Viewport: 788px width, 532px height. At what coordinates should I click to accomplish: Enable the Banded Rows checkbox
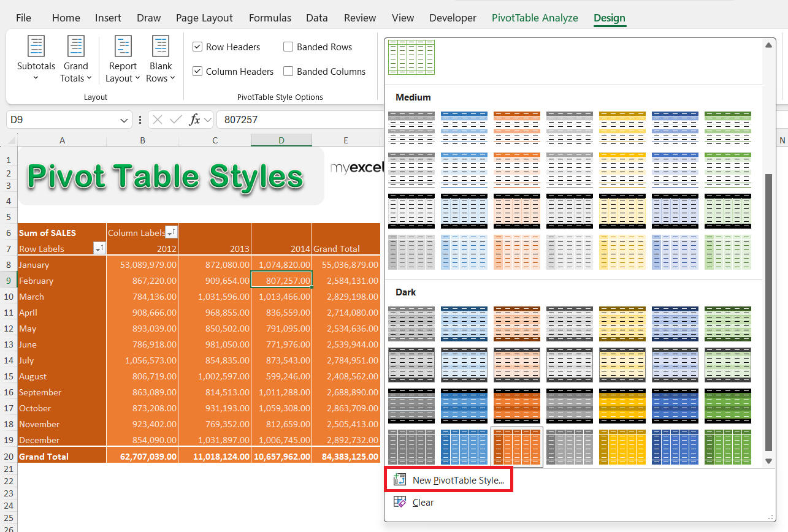pos(288,47)
